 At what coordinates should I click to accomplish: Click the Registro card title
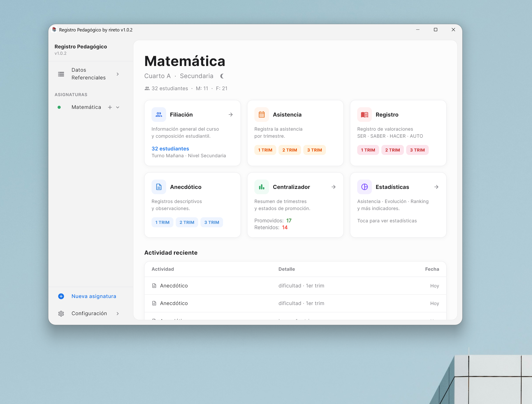(387, 115)
